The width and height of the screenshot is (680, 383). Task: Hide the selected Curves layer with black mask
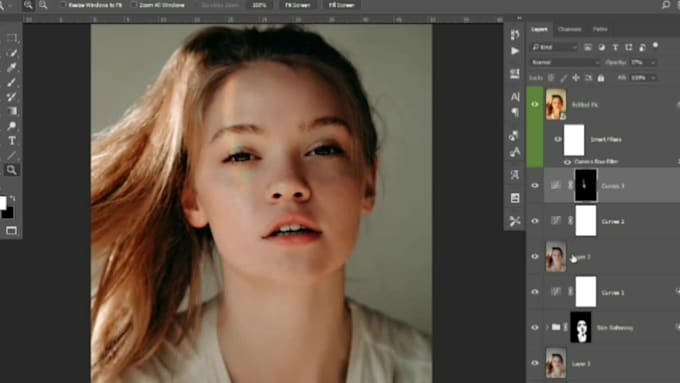(535, 185)
